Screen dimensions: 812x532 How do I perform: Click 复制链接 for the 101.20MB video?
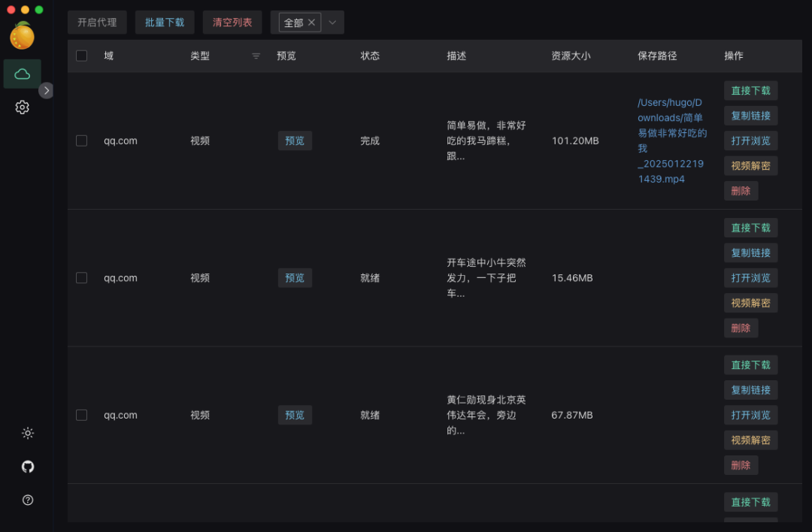[x=751, y=116]
